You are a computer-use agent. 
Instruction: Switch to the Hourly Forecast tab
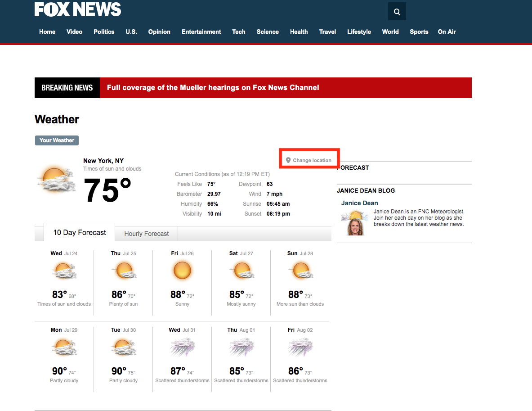click(146, 234)
